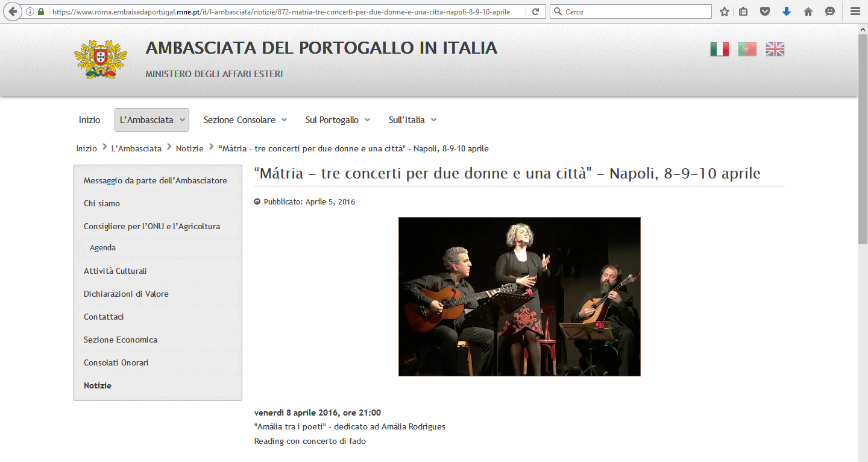Open Consigliere per l'ONU e l'Agricoltura
Image resolution: width=868 pixels, height=462 pixels.
[152, 226]
